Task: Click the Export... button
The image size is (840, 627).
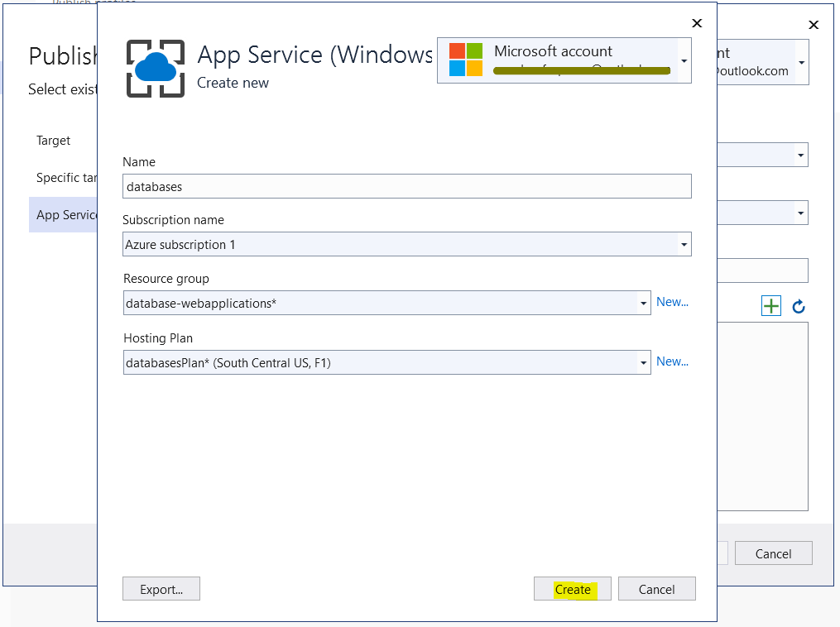Action: [x=161, y=589]
